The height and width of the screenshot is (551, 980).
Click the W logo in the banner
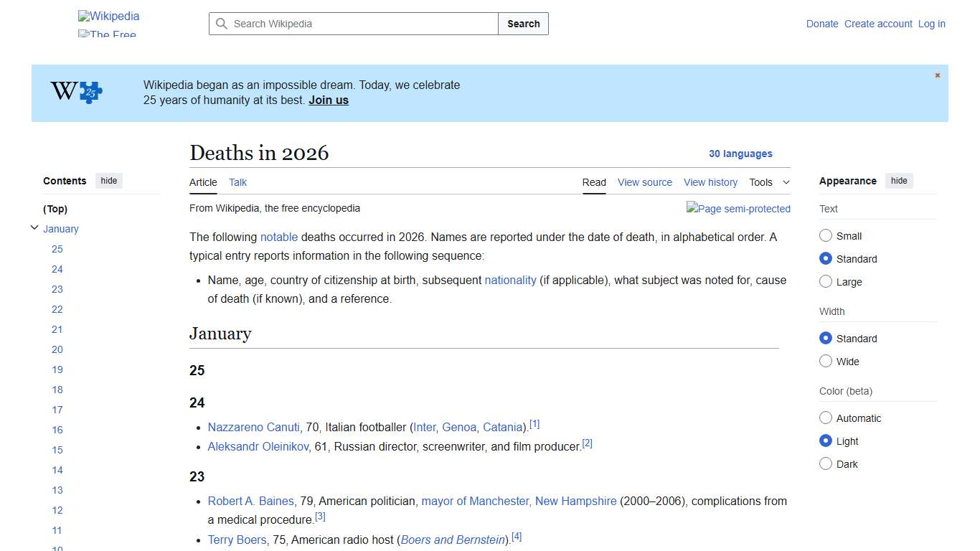(64, 90)
